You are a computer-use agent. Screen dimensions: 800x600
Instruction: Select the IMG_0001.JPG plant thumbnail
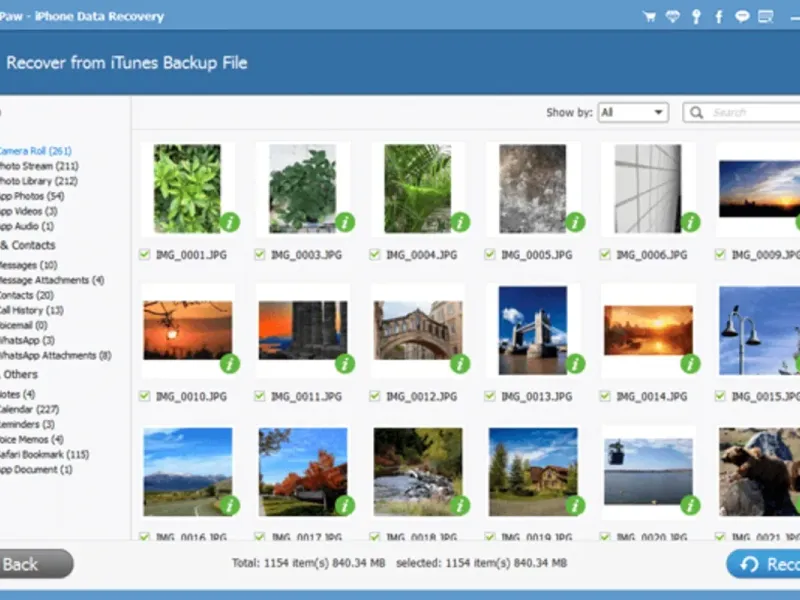coord(187,189)
